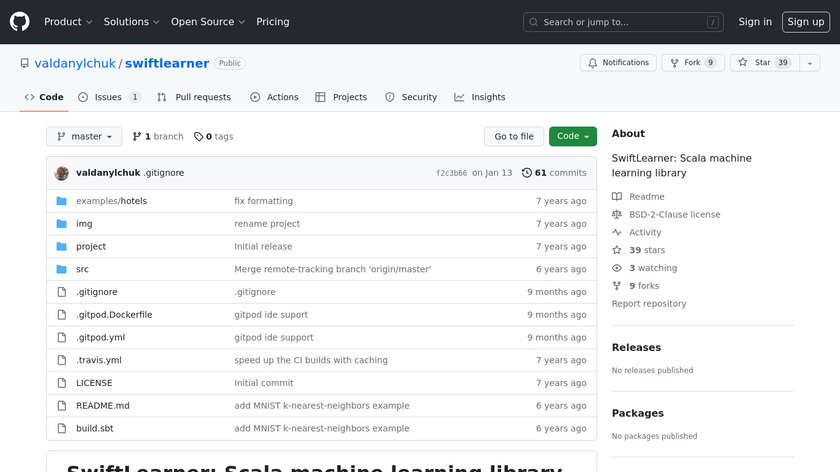Click the watching eye icon

617,268
